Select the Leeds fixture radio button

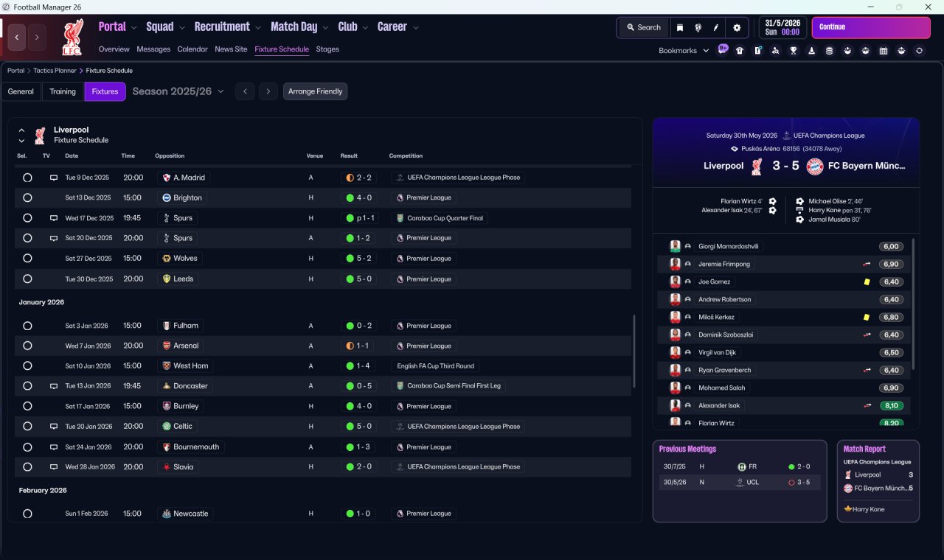(27, 279)
